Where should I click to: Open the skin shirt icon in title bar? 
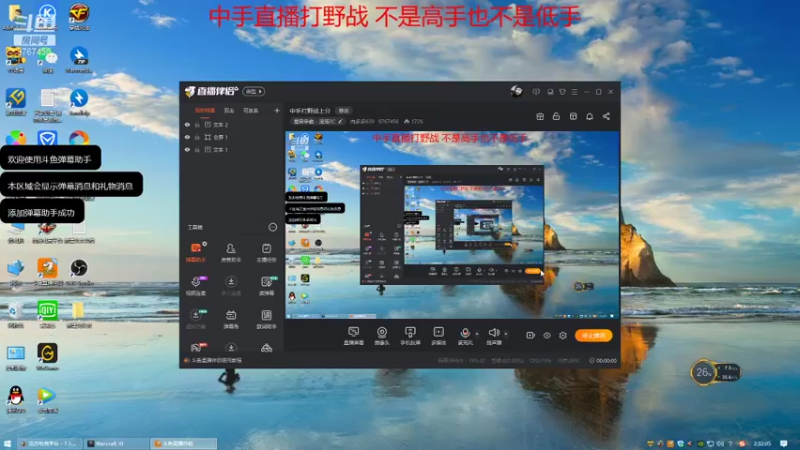click(x=562, y=92)
